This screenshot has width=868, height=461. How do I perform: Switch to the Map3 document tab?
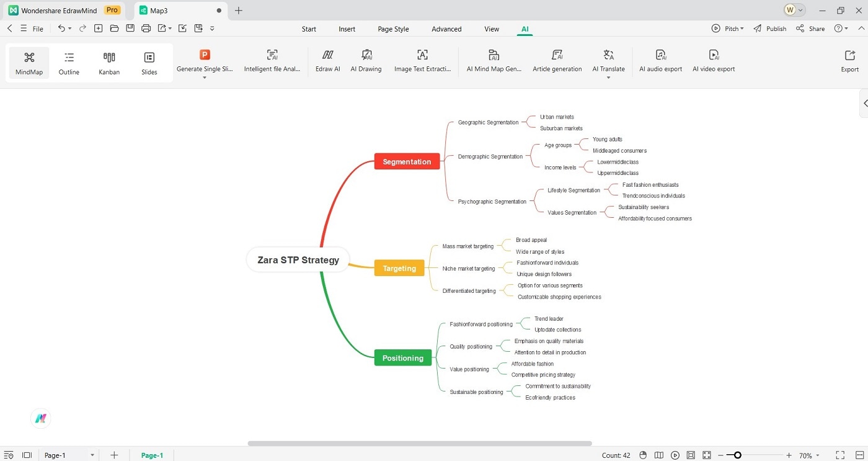(180, 11)
